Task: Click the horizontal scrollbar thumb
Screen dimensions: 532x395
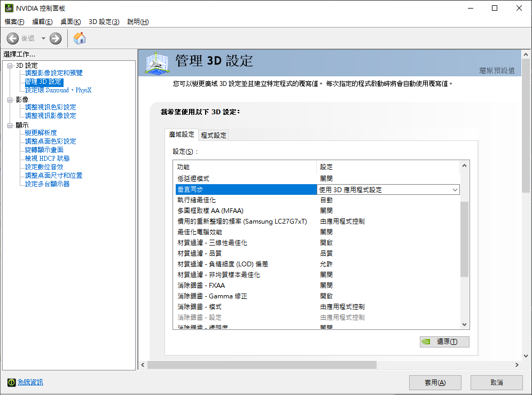Action: pos(262,365)
